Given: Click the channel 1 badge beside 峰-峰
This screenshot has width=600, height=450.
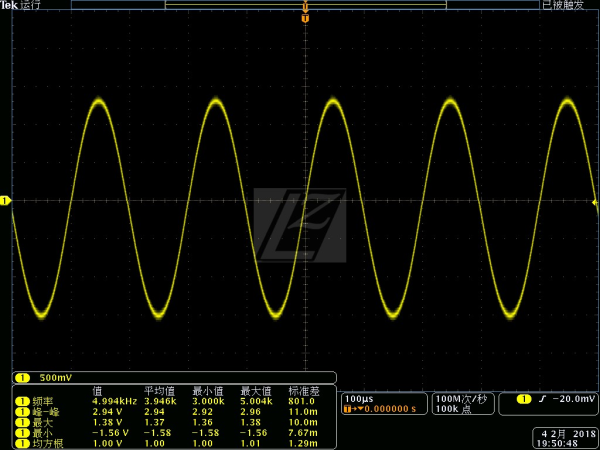Looking at the screenshot, I should (23, 412).
